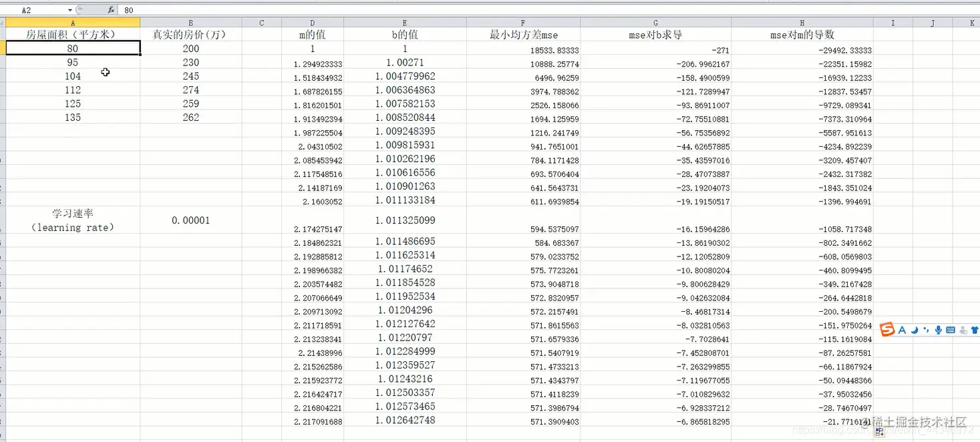Select the learning rate value 0.00001
This screenshot has width=980, height=442.
191,220
